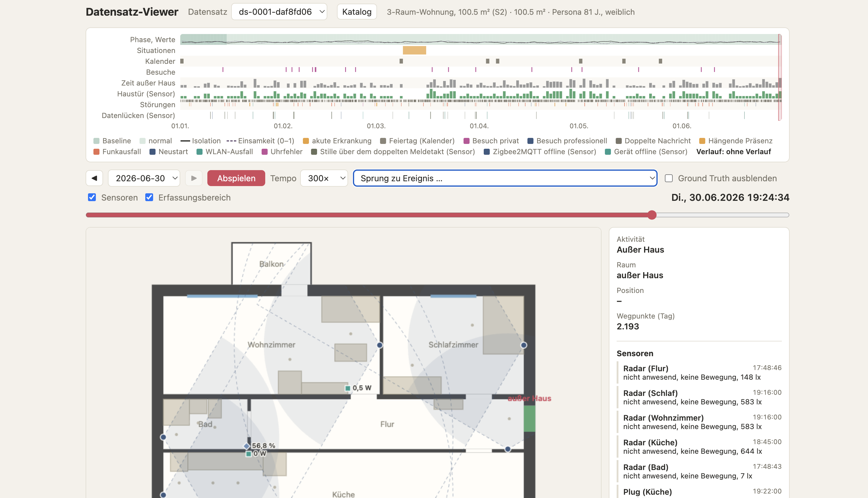The image size is (868, 498).
Task: Select the Radar (Schlaf) sensor entry
Action: (x=699, y=397)
